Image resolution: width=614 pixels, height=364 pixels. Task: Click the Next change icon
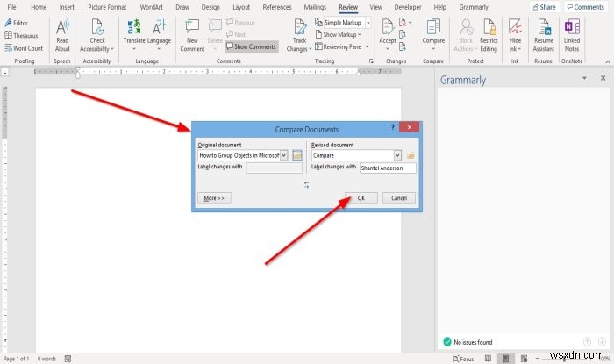click(x=402, y=46)
